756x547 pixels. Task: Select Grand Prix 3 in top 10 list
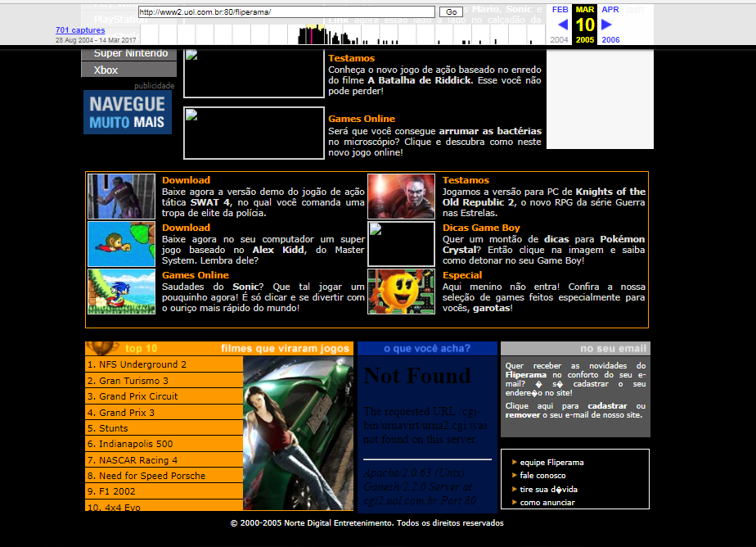164,413
